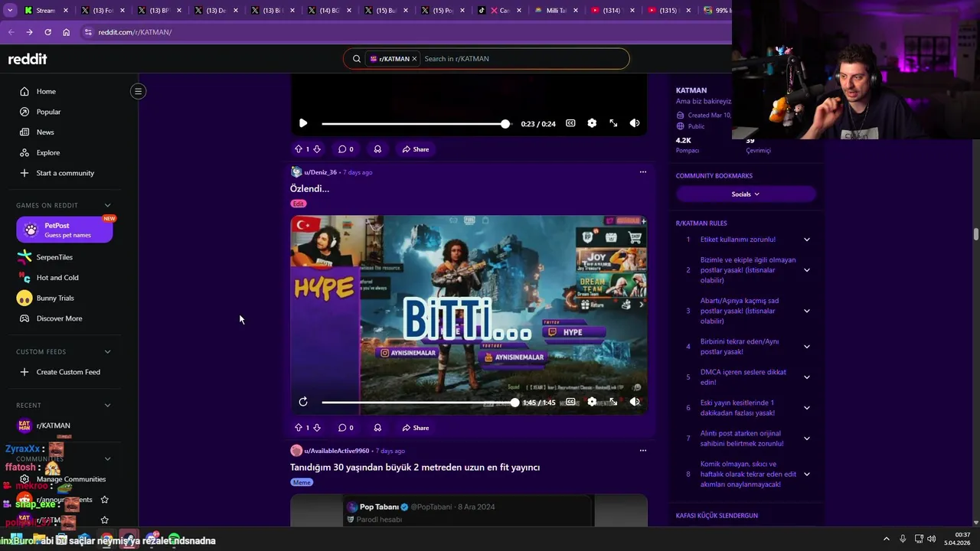
Task: Launch the PetPost game
Action: [x=64, y=230]
